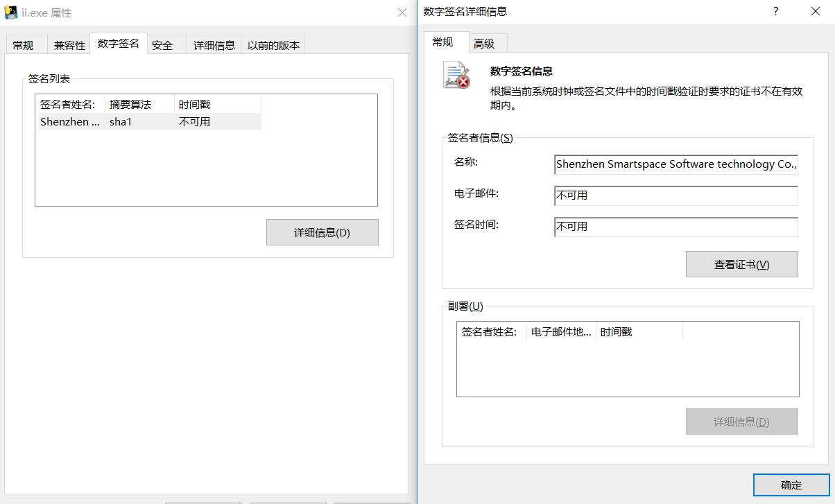Click the 电子邮件地... column header
The height and width of the screenshot is (504, 835).
tap(562, 331)
